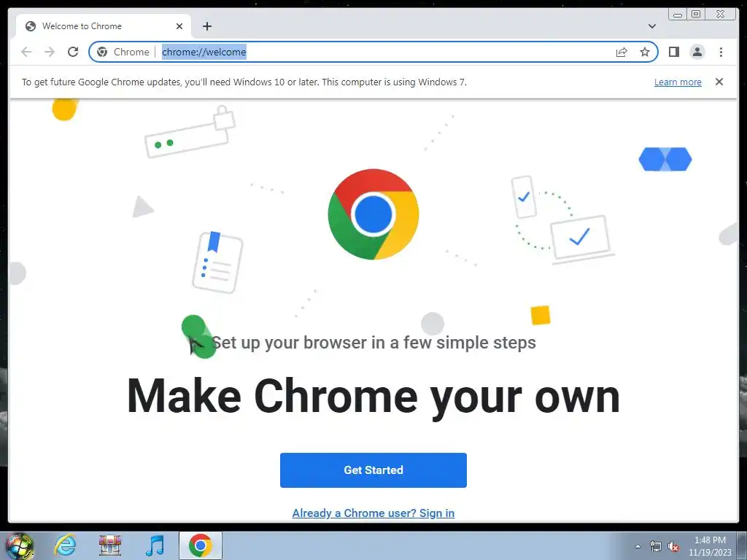
Task: Click the browser Back arrow
Action: (x=26, y=52)
